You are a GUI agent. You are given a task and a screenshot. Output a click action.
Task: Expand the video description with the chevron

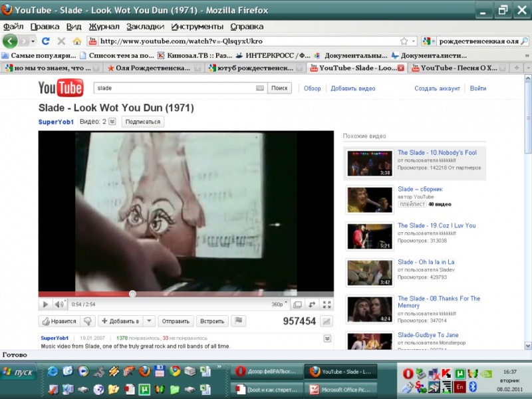pyautogui.click(x=327, y=338)
